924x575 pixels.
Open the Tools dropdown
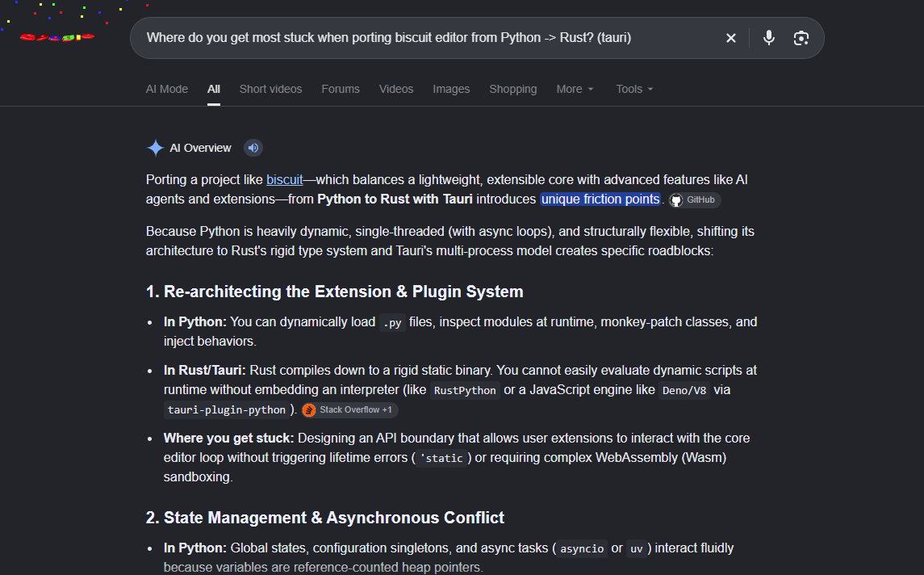click(634, 89)
